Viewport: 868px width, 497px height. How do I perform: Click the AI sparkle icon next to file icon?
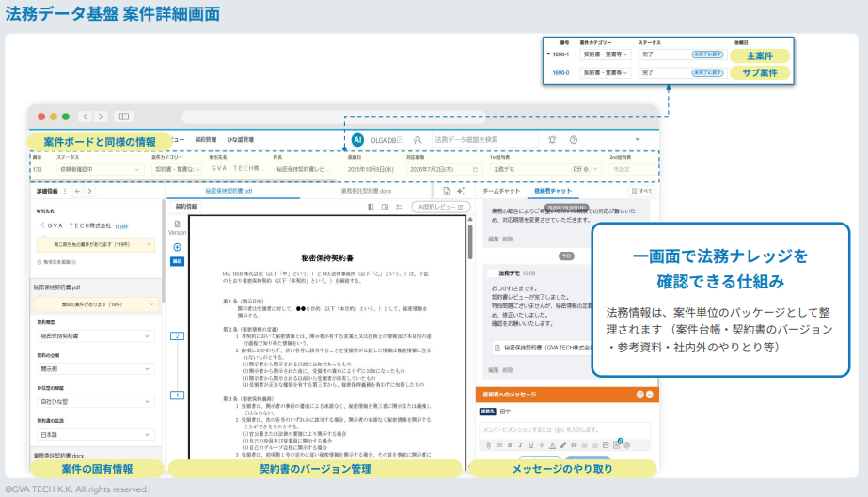(461, 192)
